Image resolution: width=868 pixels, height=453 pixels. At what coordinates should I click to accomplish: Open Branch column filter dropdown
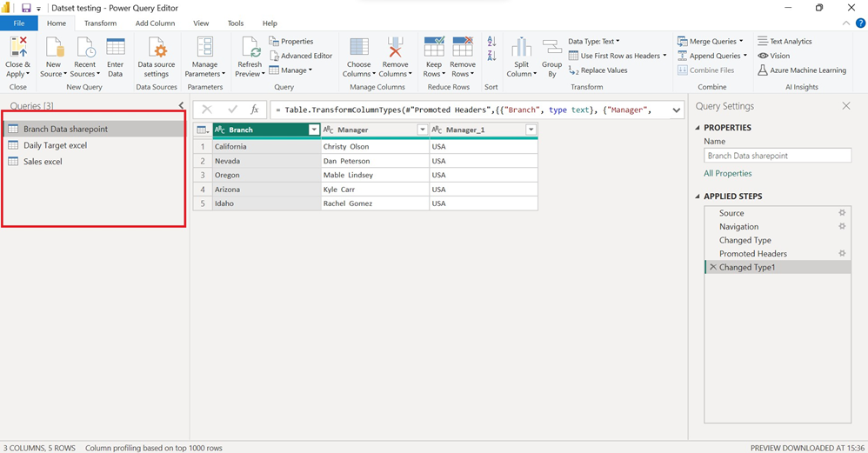coord(314,130)
